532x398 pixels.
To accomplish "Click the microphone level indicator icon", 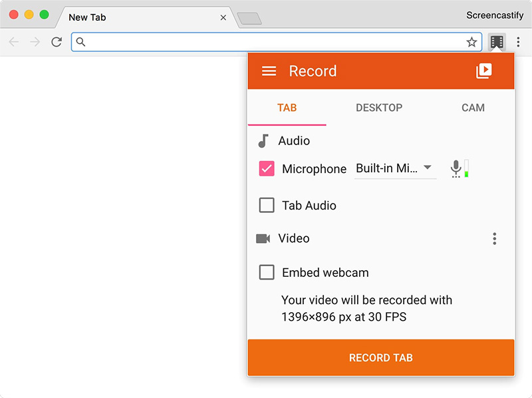I will (x=458, y=168).
